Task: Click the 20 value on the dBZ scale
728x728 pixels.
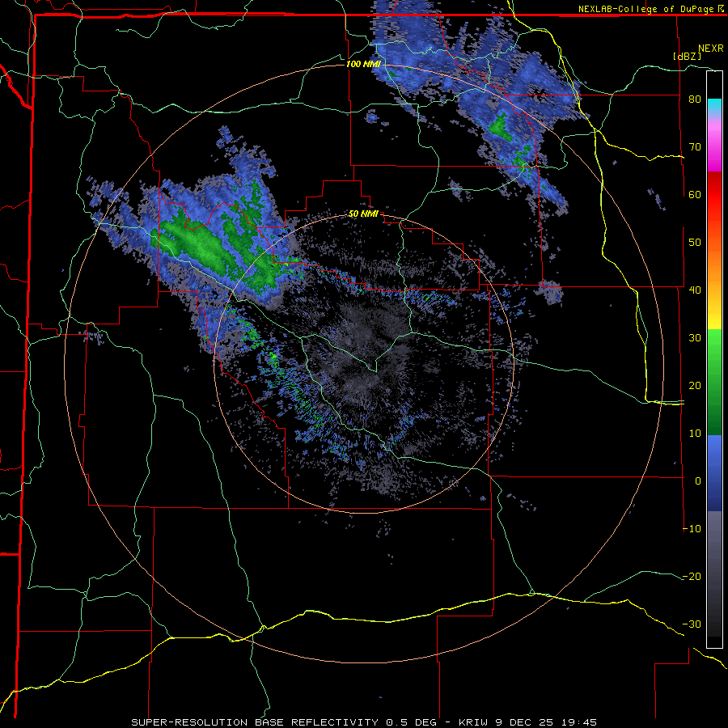Action: coord(695,385)
